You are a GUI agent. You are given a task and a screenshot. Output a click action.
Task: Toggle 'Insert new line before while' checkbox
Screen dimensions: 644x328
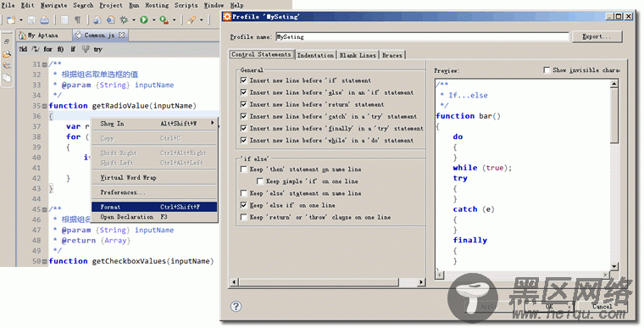[243, 140]
